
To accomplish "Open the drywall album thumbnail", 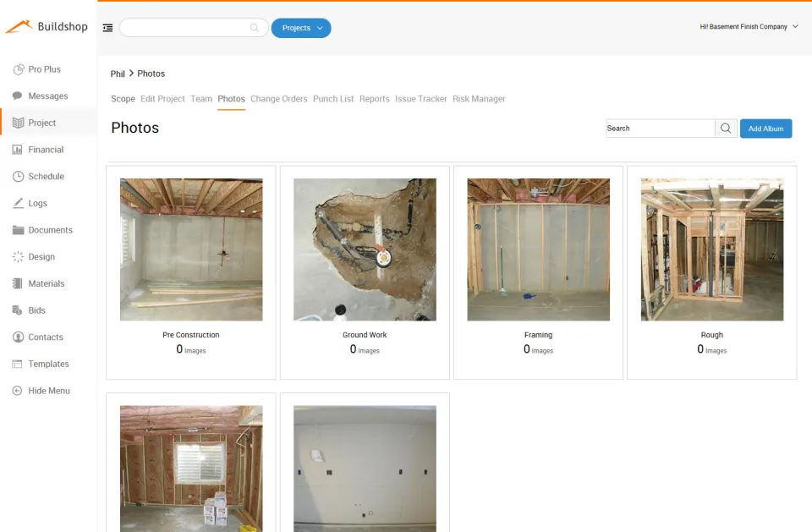I will coord(365,469).
